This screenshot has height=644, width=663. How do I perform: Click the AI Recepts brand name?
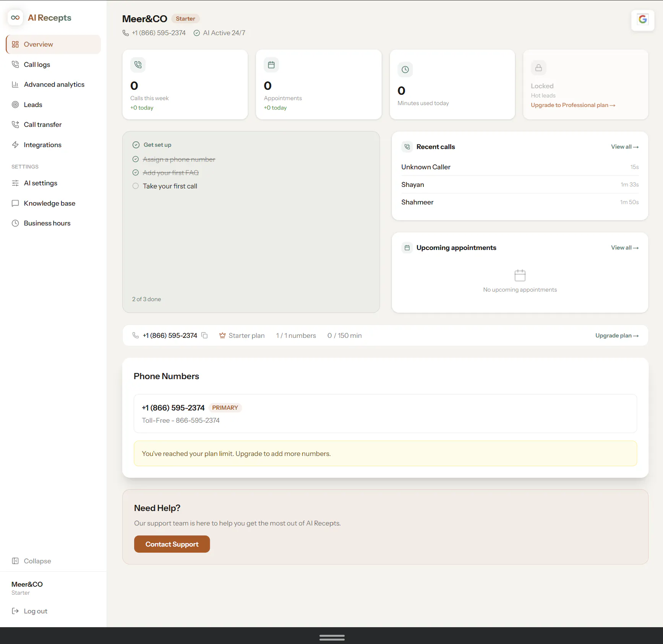[50, 18]
